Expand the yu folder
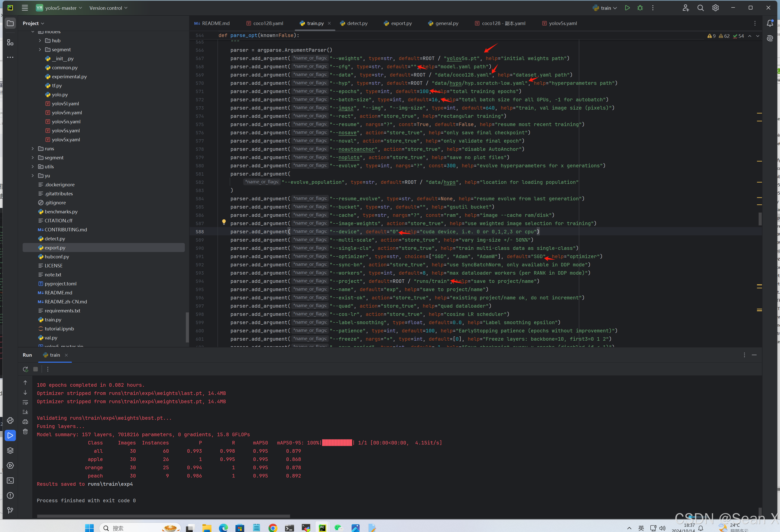The height and width of the screenshot is (532, 780). pos(33,176)
